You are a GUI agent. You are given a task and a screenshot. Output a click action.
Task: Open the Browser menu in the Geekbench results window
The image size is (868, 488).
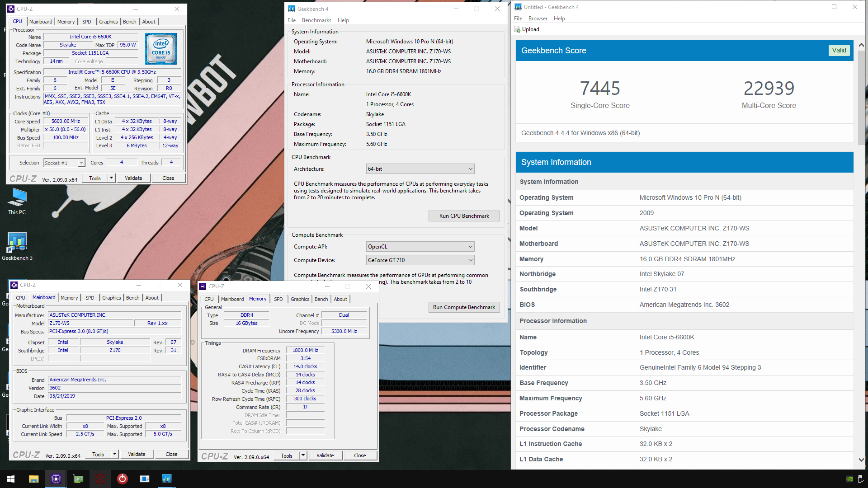pyautogui.click(x=538, y=19)
